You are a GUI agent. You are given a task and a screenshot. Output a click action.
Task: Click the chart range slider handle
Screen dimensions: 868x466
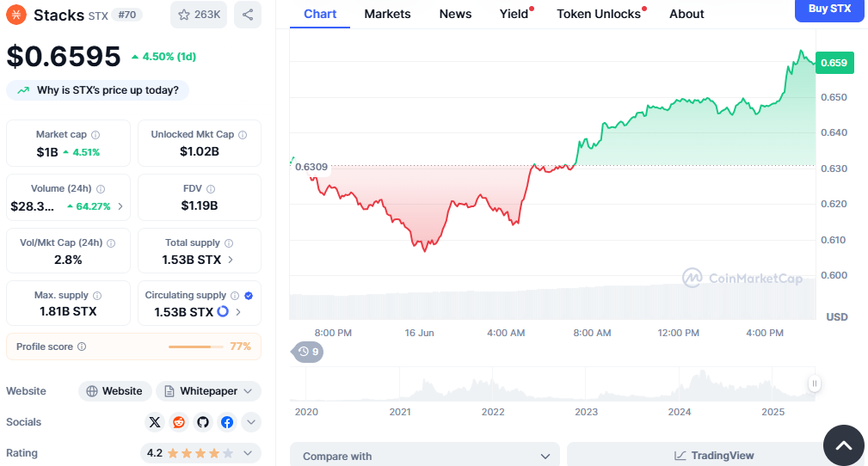(x=814, y=383)
